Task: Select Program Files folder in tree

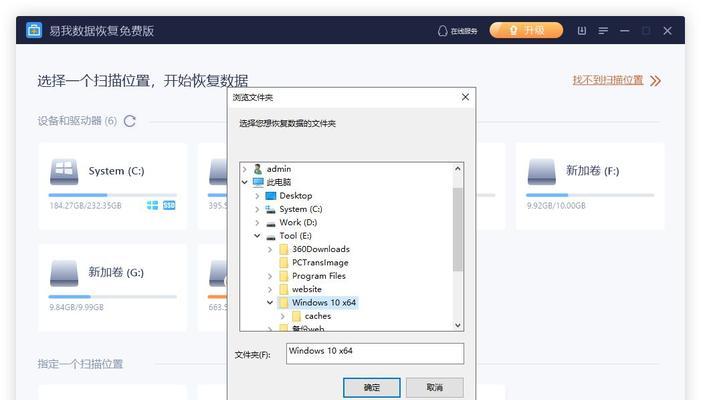Action: point(319,276)
